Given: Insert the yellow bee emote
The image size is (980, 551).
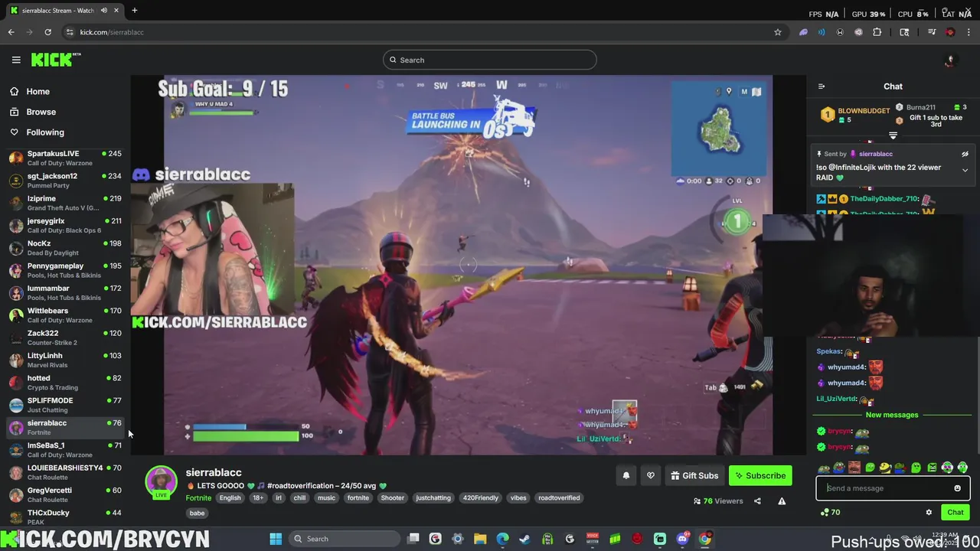Looking at the screenshot, I should pyautogui.click(x=885, y=468).
